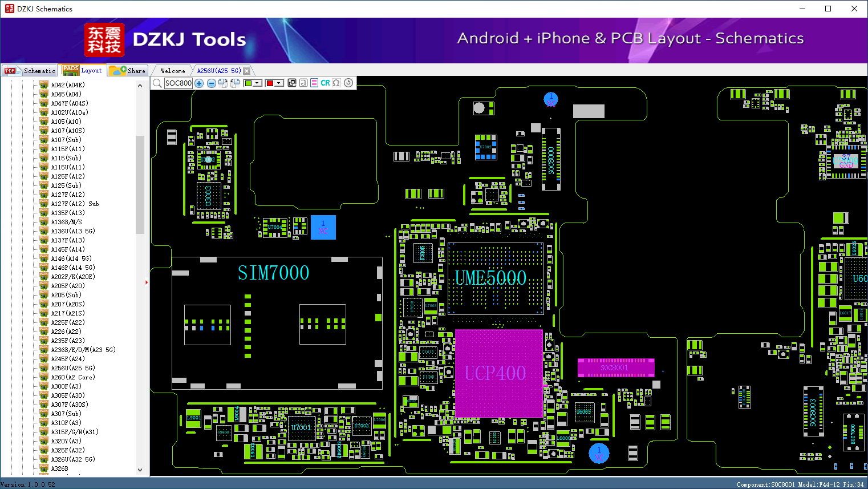868x489 pixels.
Task: Click the blue NC pad next to U7004
Action: click(x=323, y=227)
